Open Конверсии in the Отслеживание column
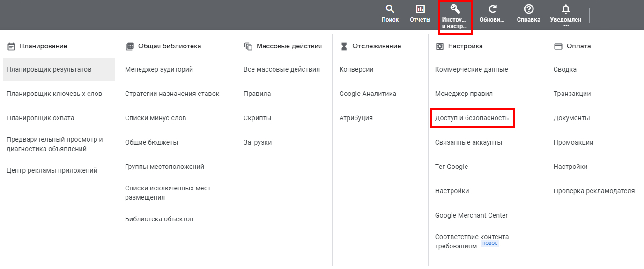 [356, 70]
